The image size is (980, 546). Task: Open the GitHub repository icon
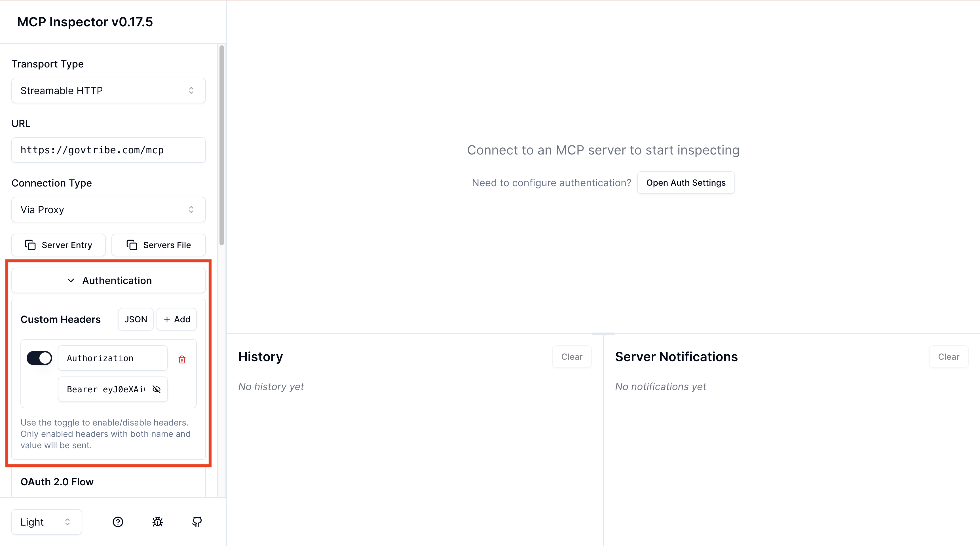197,522
